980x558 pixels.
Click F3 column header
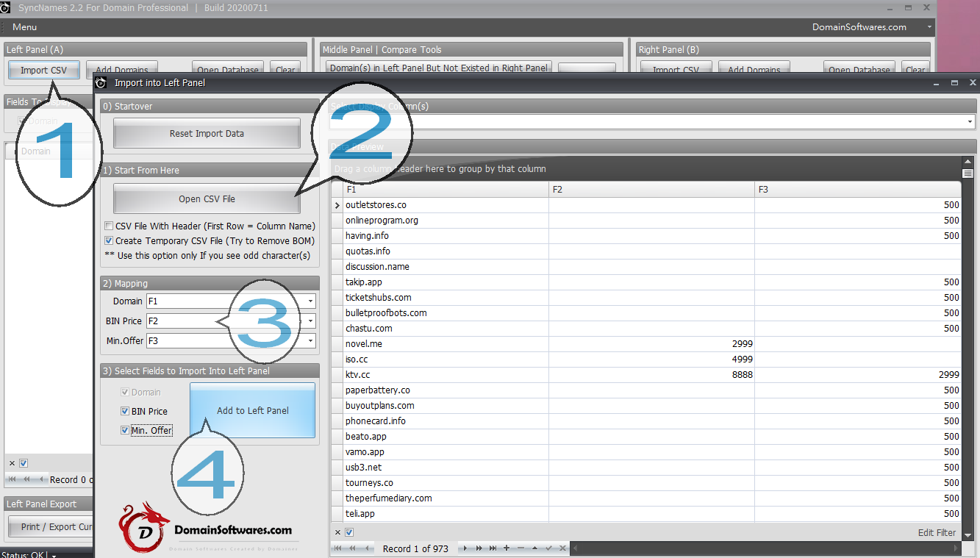(x=858, y=190)
